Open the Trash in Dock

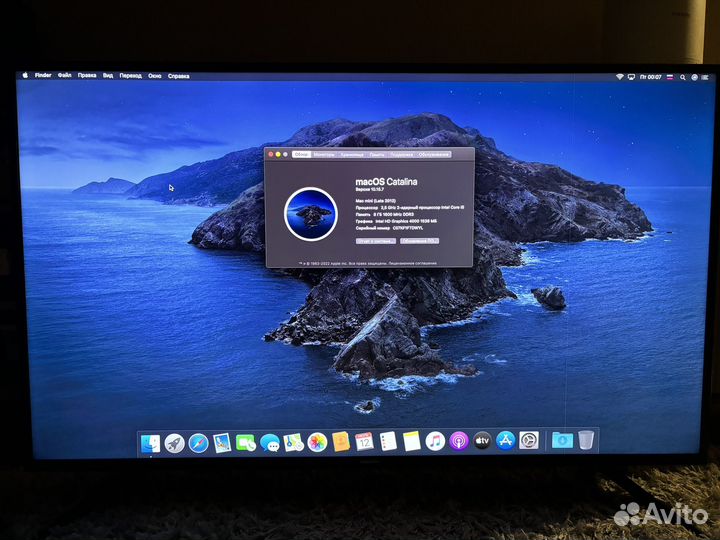tap(586, 440)
